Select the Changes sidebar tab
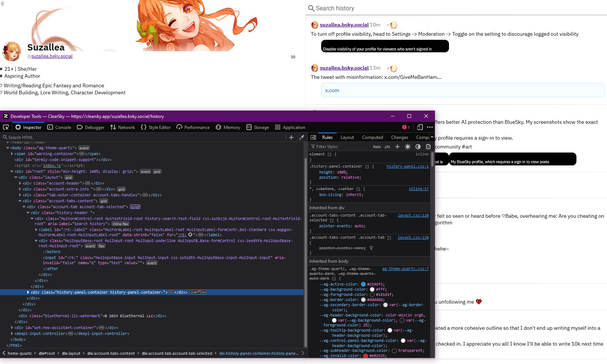 point(399,137)
